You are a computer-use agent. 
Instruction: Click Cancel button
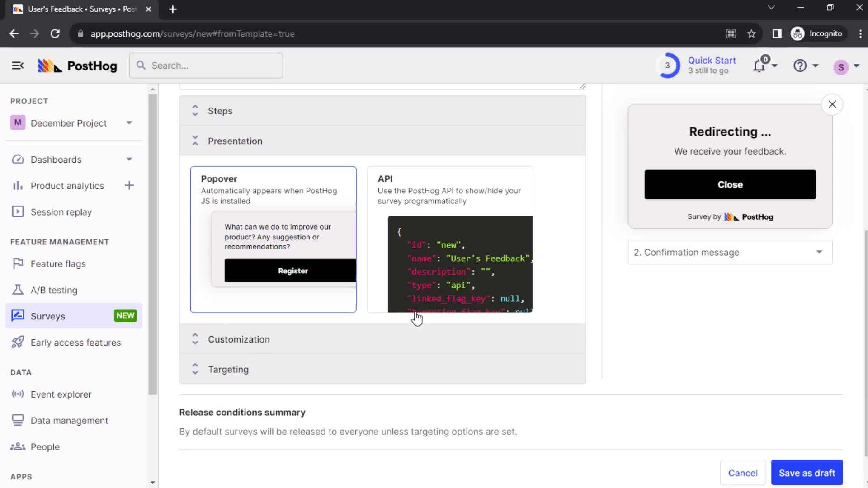click(x=743, y=473)
